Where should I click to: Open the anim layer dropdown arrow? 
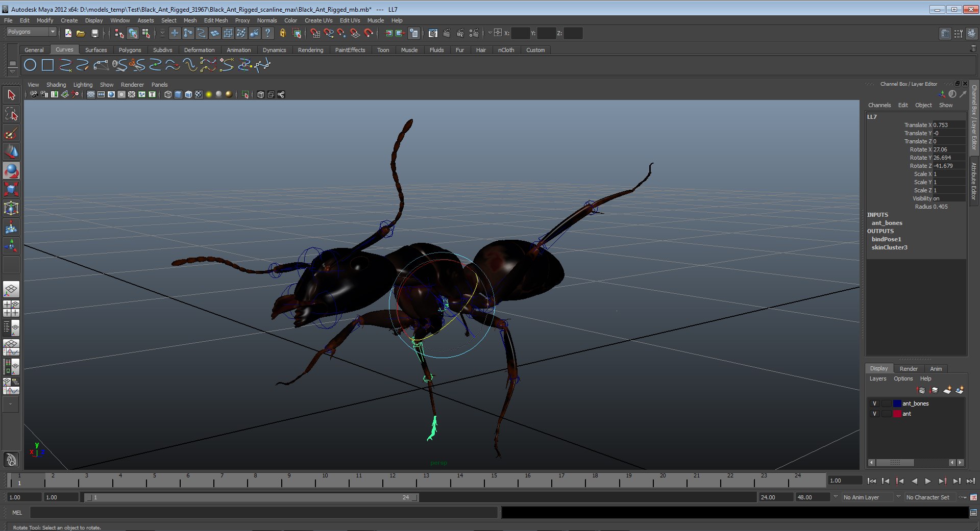(836, 497)
